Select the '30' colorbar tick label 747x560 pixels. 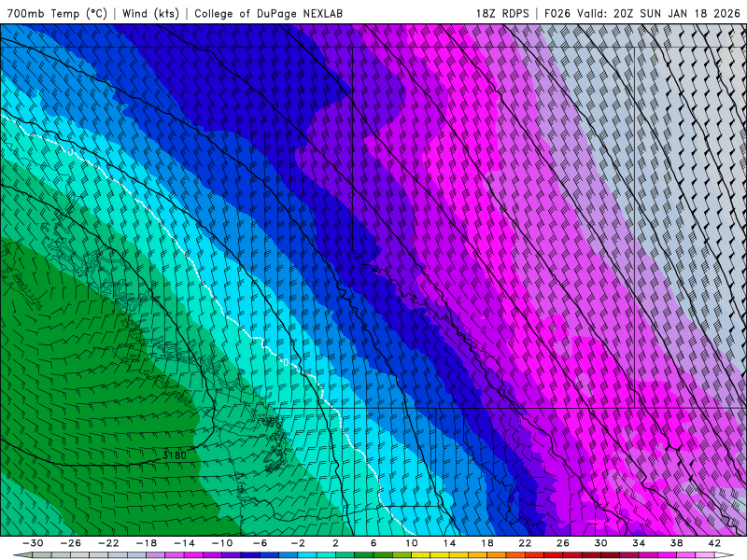point(600,543)
